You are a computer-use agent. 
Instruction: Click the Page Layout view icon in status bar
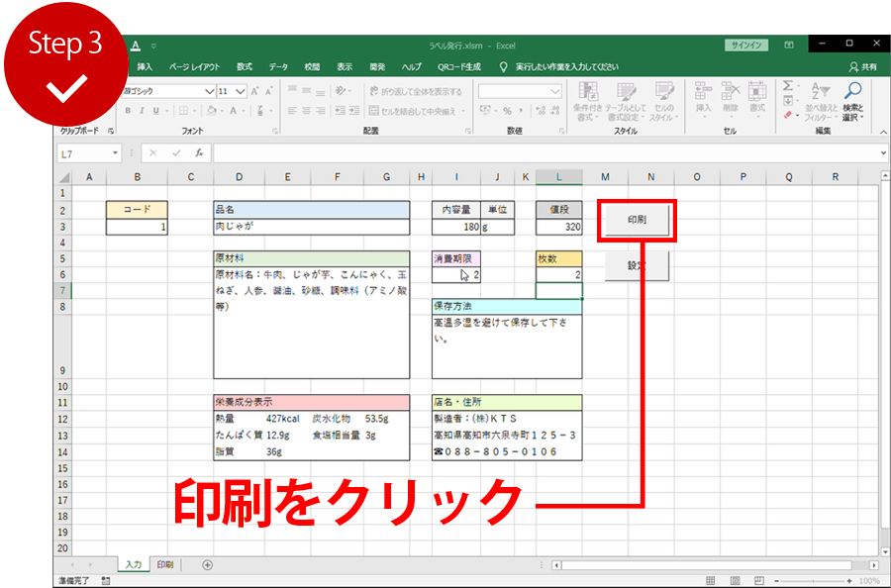coord(735,581)
